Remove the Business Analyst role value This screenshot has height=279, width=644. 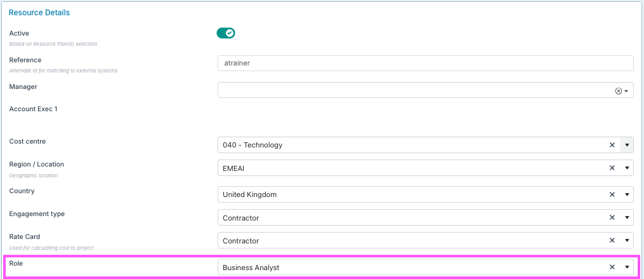612,268
